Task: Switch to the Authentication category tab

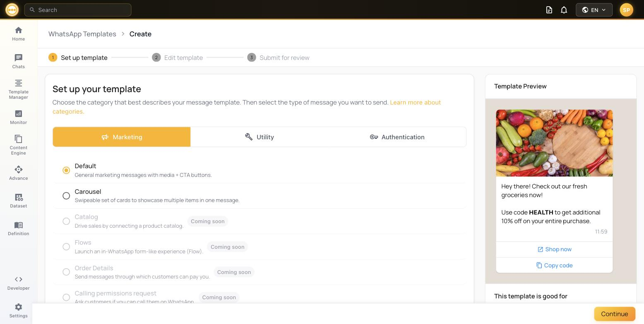Action: 397,137
